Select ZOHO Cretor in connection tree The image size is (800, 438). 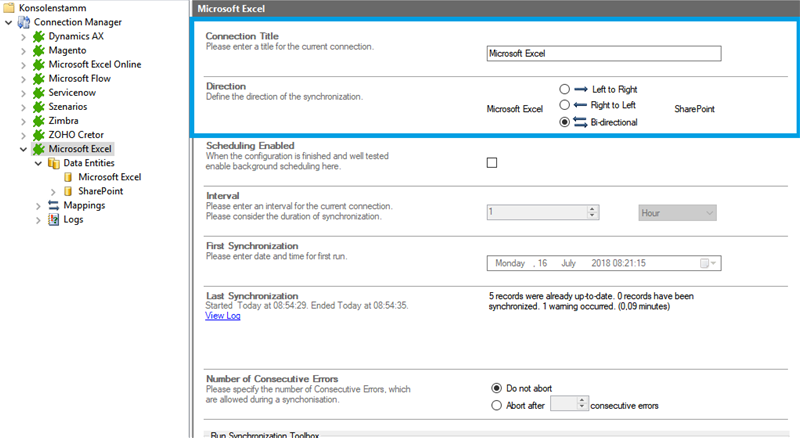pos(76,134)
